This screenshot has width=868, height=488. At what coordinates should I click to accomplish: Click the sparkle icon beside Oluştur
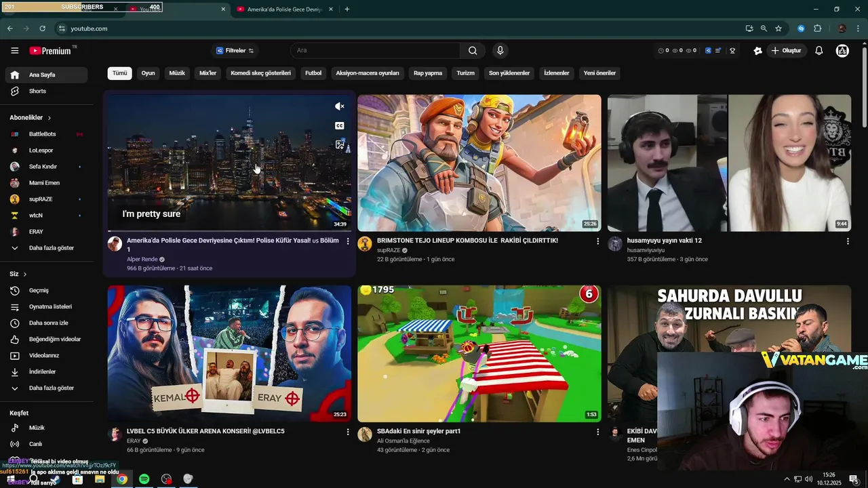pyautogui.click(x=757, y=51)
